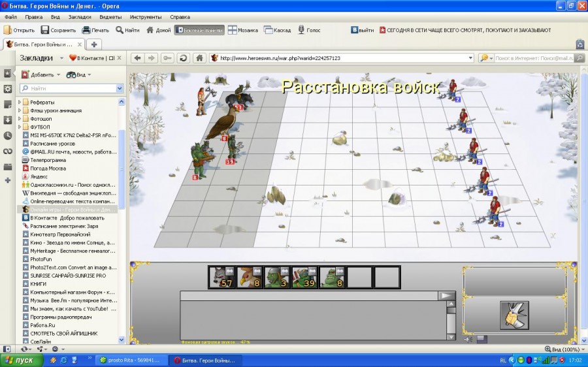Click the Выйти VK toolbar link

coord(362,30)
